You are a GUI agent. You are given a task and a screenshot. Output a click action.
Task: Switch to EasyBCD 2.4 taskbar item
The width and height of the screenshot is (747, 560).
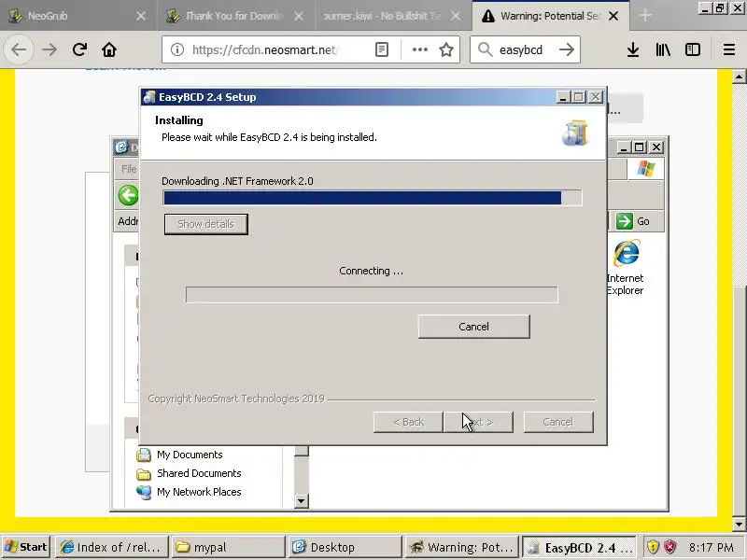[579, 547]
